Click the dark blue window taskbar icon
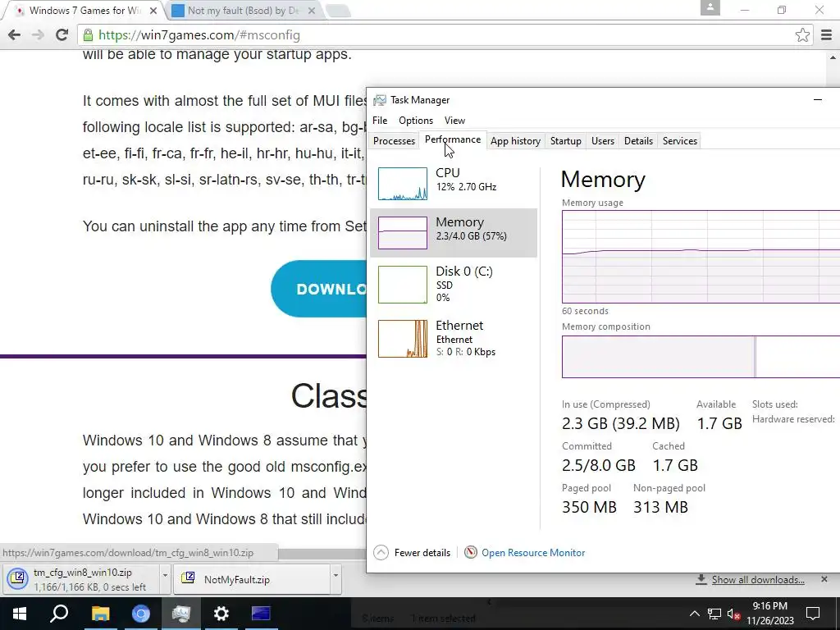This screenshot has width=840, height=630. 262,614
